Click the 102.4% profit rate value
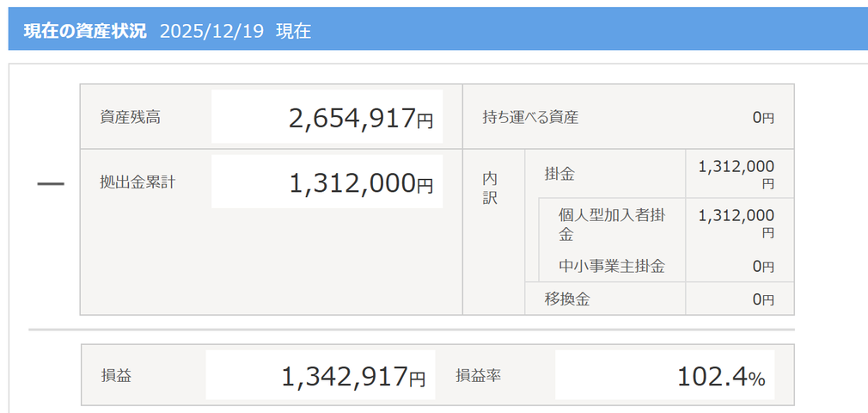The image size is (868, 413). (x=720, y=377)
